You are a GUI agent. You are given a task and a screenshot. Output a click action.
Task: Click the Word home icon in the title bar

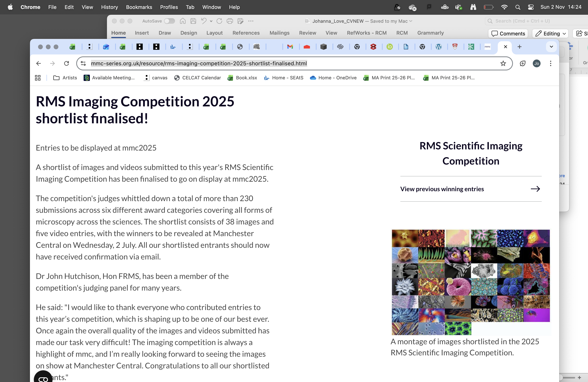[x=183, y=21]
